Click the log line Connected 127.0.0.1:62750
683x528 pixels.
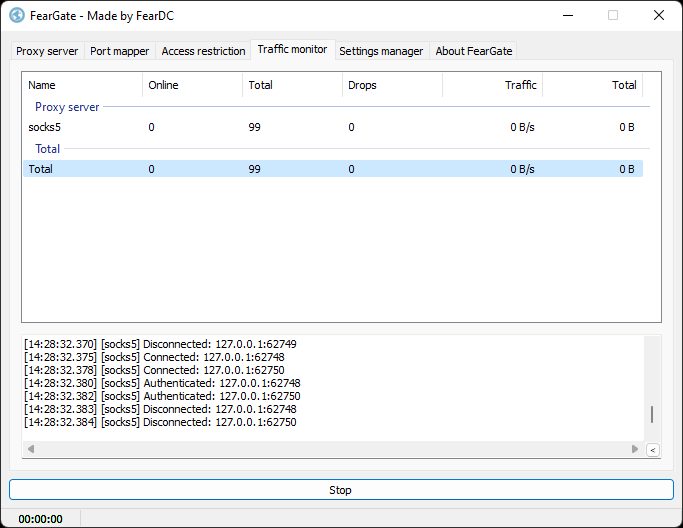click(x=154, y=370)
